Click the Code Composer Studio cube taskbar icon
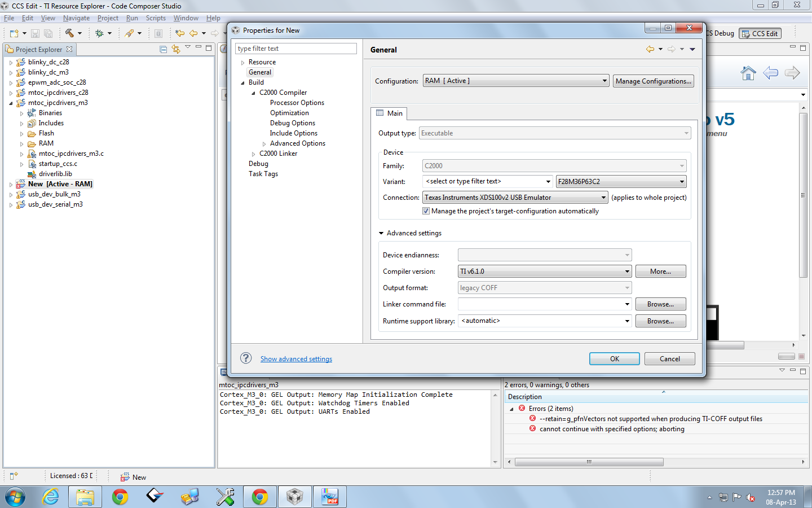This screenshot has height=508, width=812. point(294,497)
